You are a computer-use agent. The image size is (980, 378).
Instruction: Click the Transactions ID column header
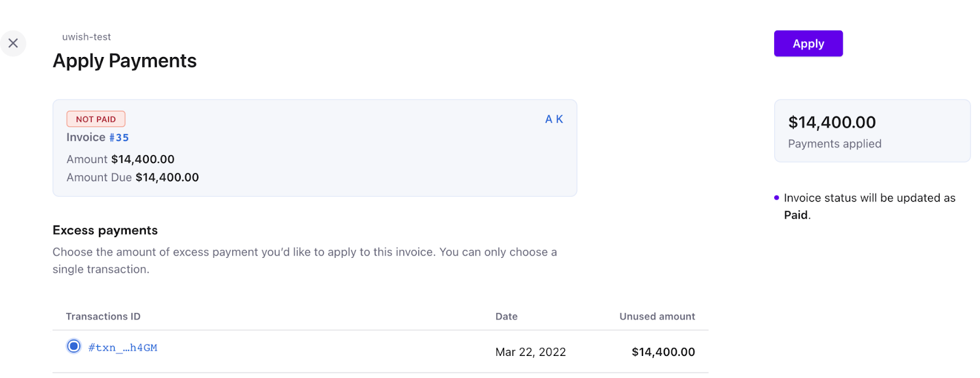tap(103, 317)
